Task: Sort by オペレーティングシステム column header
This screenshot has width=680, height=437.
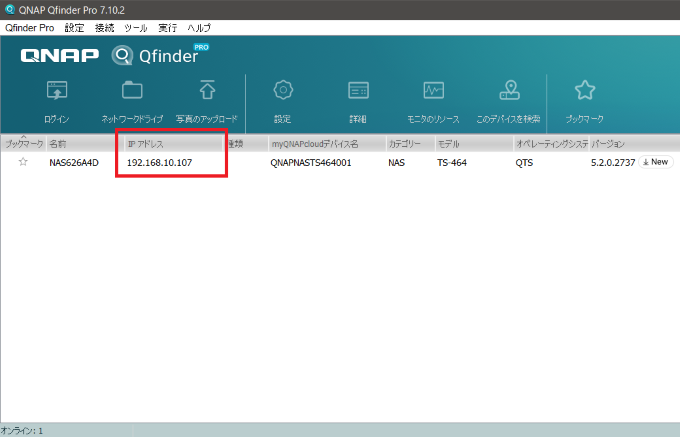Action: click(551, 144)
